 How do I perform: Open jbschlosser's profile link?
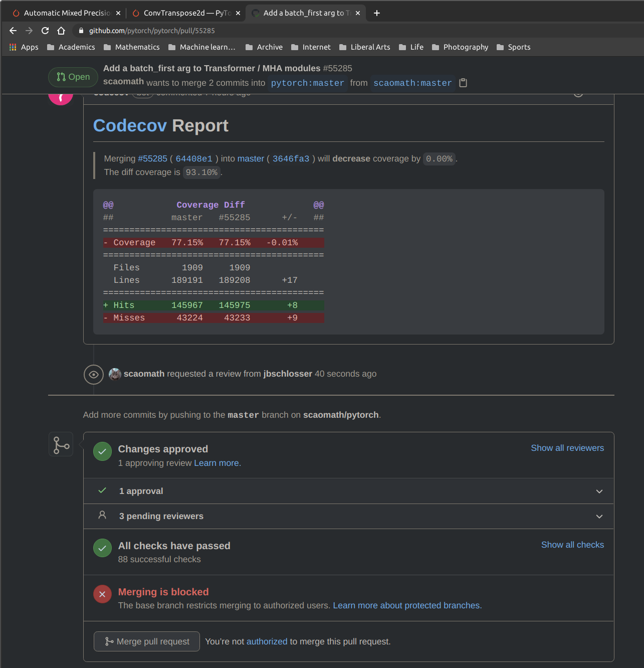coord(288,374)
